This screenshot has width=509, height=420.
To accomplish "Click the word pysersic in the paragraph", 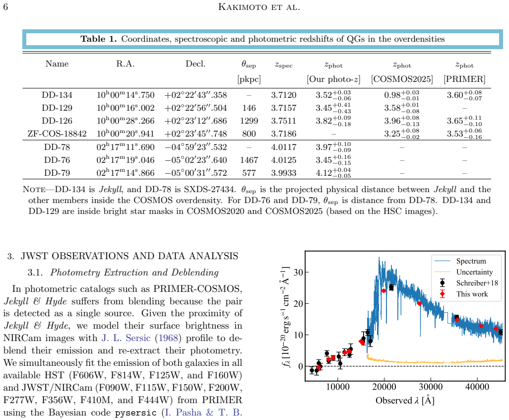I will point(136,413).
